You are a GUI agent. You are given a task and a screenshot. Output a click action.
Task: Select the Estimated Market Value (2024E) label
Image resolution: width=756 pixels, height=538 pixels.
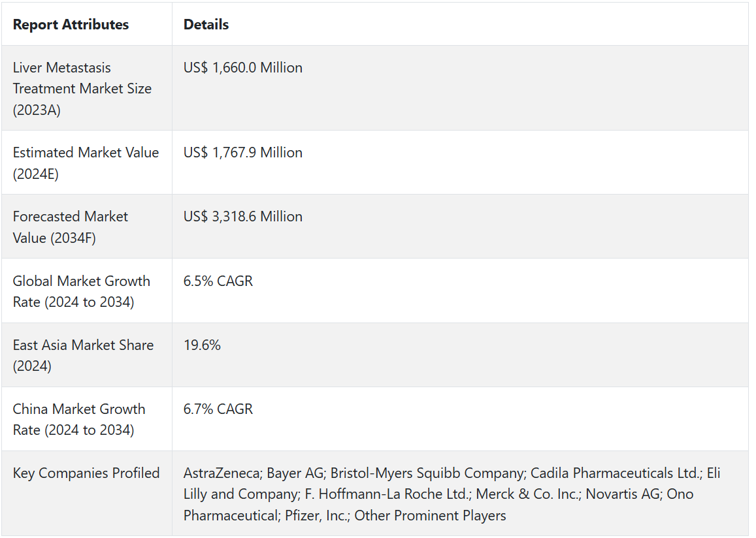86,163
